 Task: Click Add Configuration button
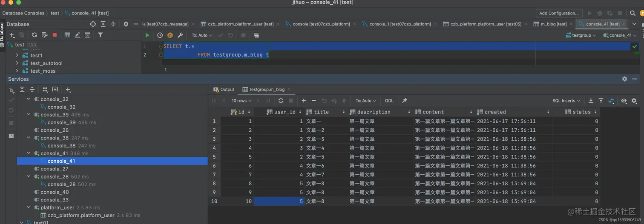559,13
